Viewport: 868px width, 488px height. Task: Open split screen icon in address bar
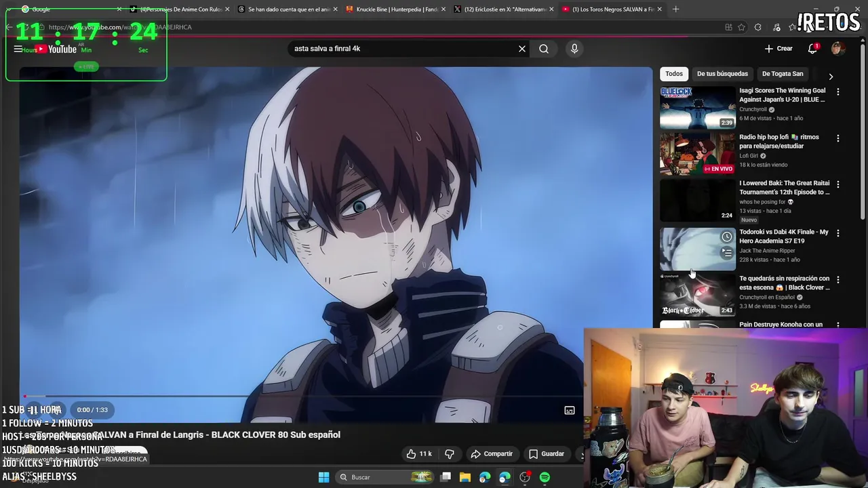[728, 27]
